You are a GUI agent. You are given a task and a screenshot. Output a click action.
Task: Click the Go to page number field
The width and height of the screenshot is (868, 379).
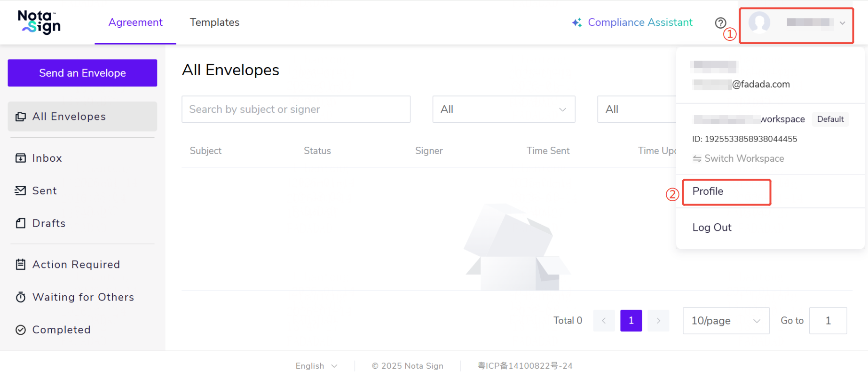click(x=828, y=321)
